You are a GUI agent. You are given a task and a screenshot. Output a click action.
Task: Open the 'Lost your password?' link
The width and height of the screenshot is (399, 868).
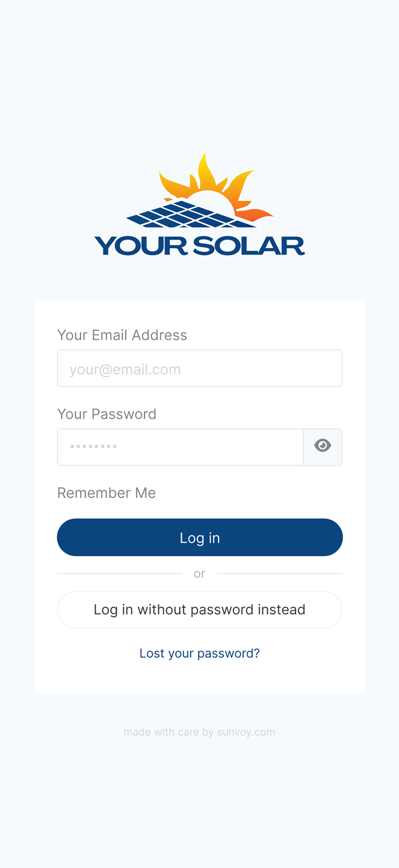[199, 653]
